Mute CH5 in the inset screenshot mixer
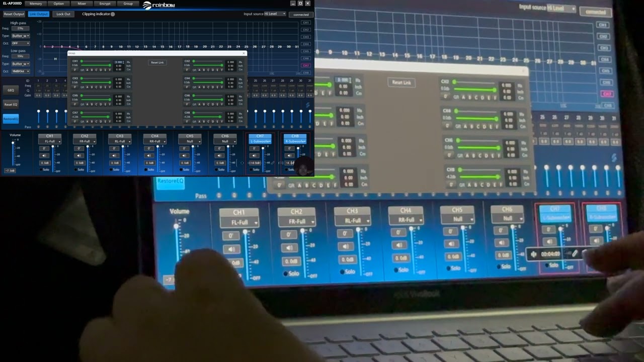 click(184, 155)
